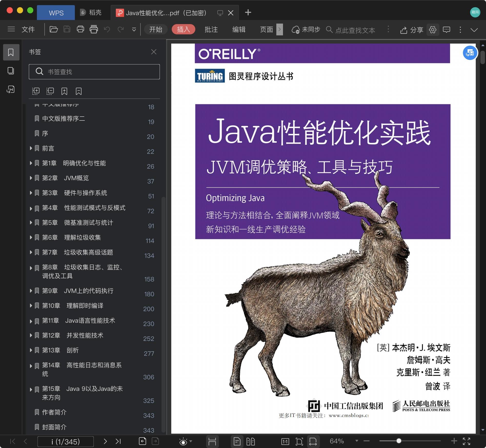
Task: Click the fit page icon
Action: (x=299, y=441)
